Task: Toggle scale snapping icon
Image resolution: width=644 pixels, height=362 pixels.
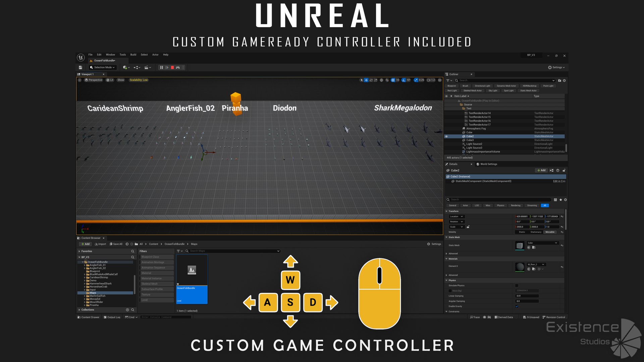Action: (416, 80)
